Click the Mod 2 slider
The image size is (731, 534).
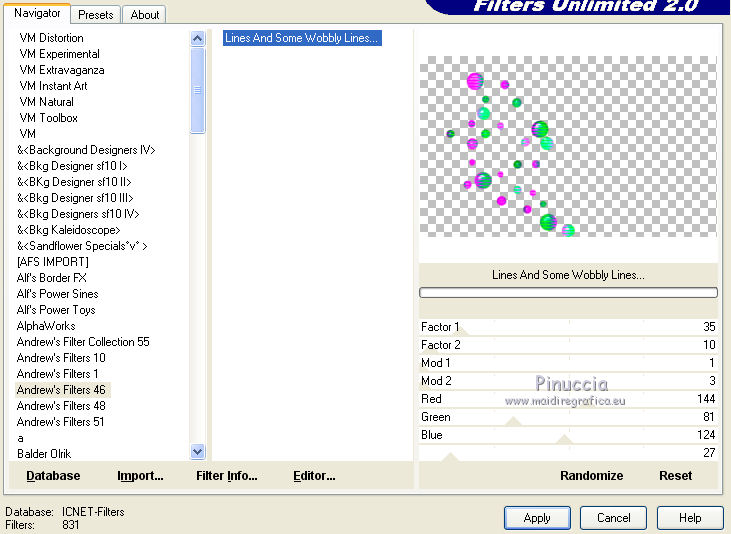pyautogui.click(x=568, y=381)
